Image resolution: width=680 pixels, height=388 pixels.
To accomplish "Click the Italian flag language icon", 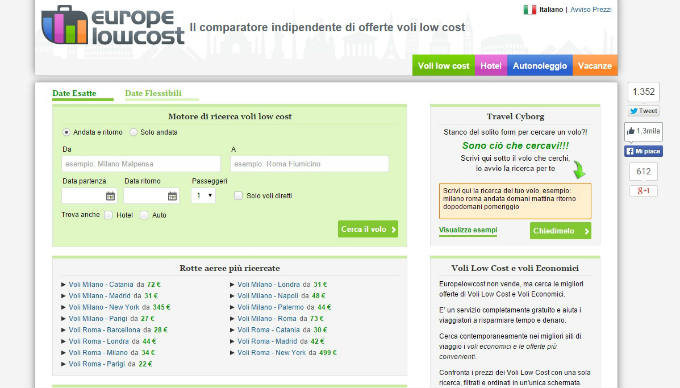I will pos(530,10).
